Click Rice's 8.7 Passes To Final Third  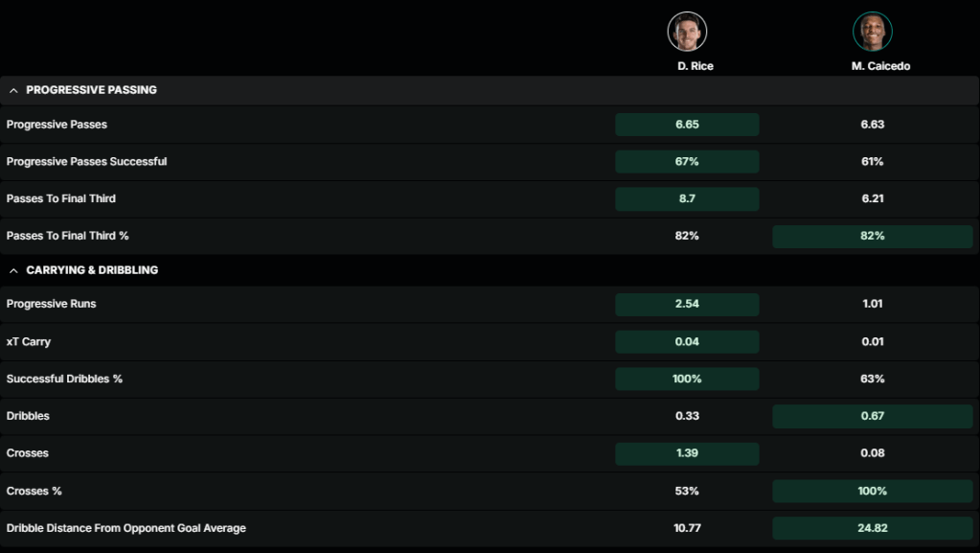[x=687, y=198]
